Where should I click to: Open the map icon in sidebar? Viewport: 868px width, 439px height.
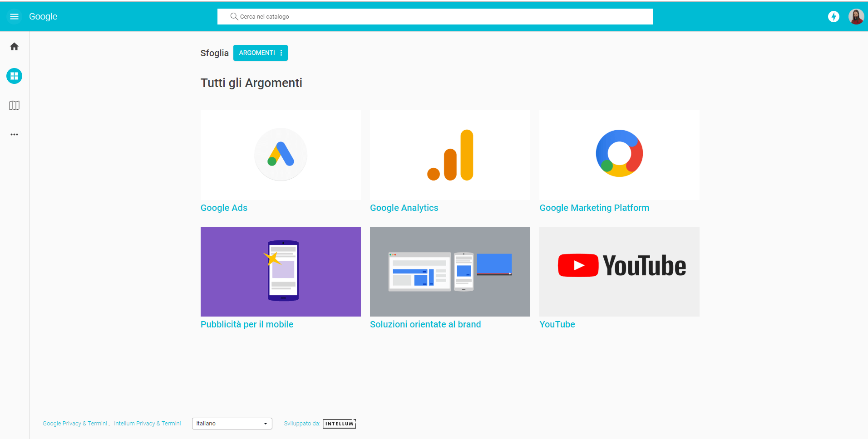(x=14, y=106)
